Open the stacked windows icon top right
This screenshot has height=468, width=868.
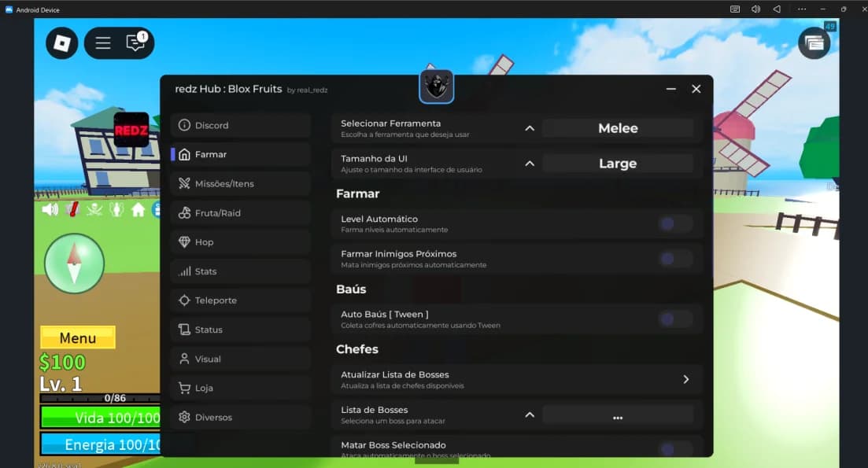(814, 43)
